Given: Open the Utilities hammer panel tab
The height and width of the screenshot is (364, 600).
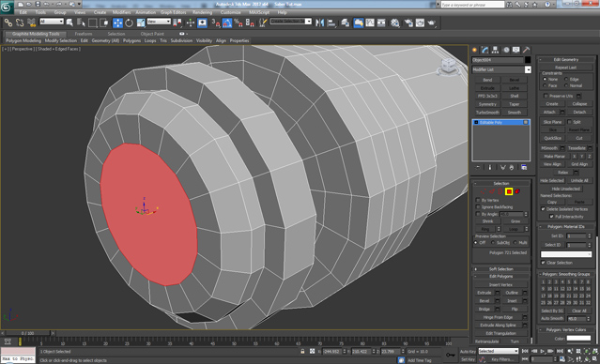Looking at the screenshot, I should (527, 50).
